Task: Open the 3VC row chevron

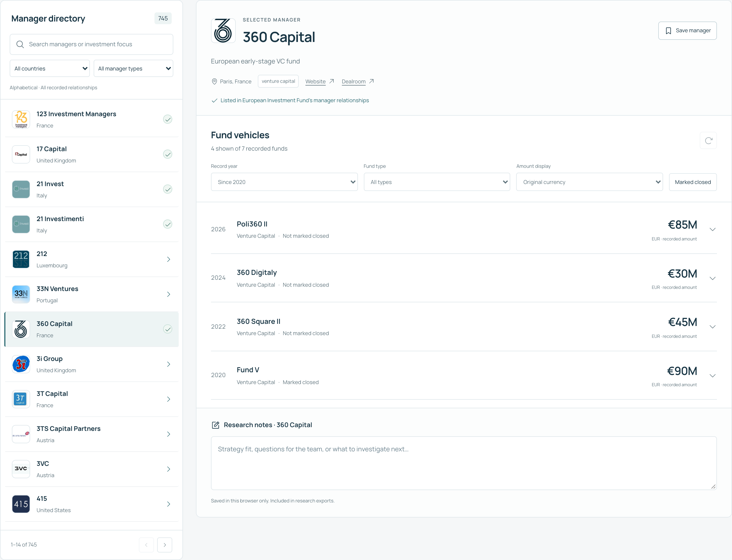Action: coord(168,469)
